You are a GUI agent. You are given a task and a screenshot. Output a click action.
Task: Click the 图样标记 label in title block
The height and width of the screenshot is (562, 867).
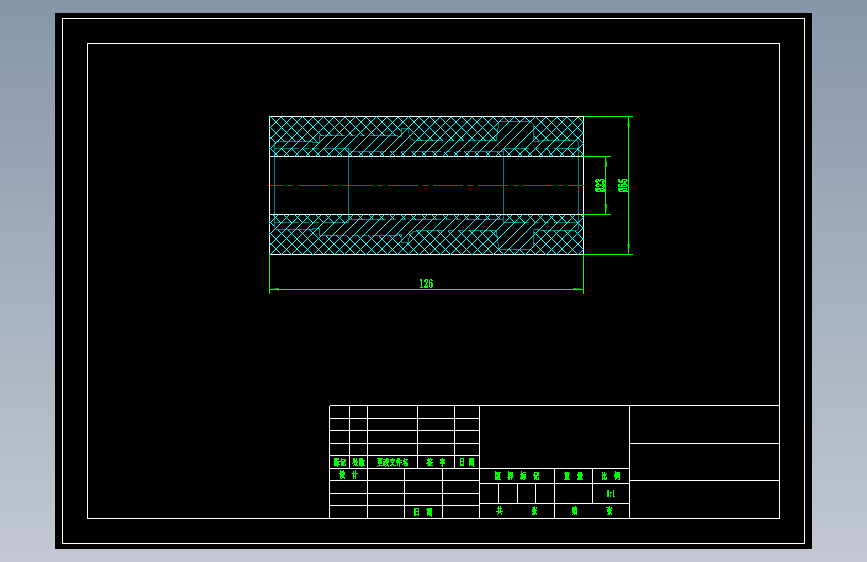tap(517, 476)
